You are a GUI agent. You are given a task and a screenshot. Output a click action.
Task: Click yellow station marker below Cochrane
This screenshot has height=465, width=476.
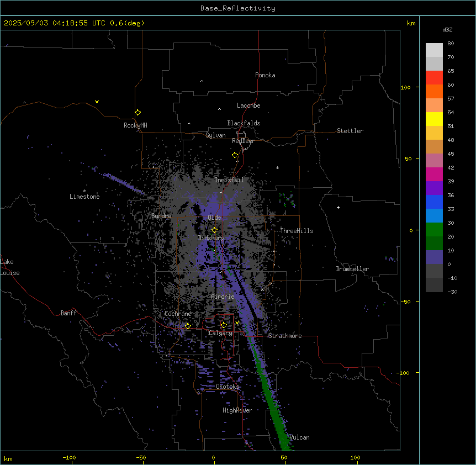188,326
